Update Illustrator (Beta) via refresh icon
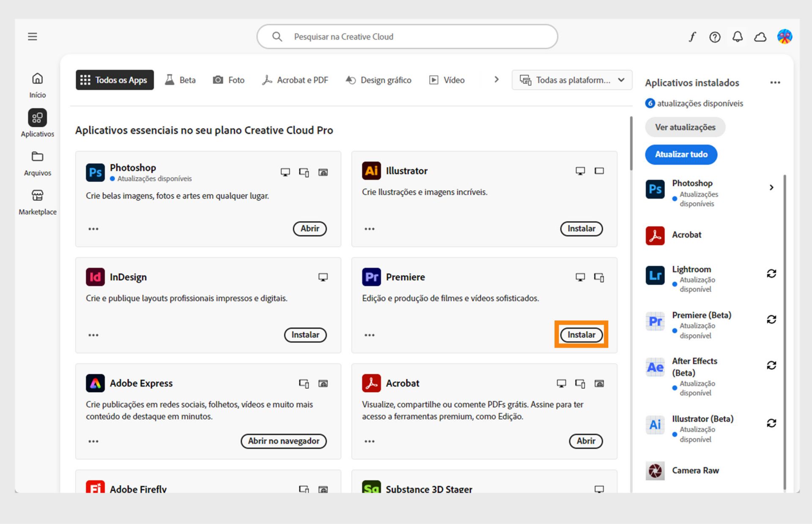812x524 pixels. point(771,423)
